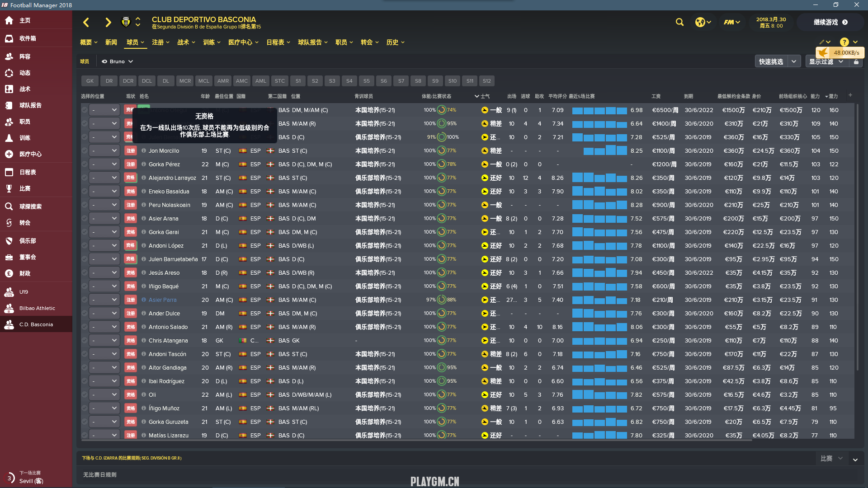Open the 医疗中心 top menu
This screenshot has width=868, height=488.
pyautogui.click(x=243, y=42)
